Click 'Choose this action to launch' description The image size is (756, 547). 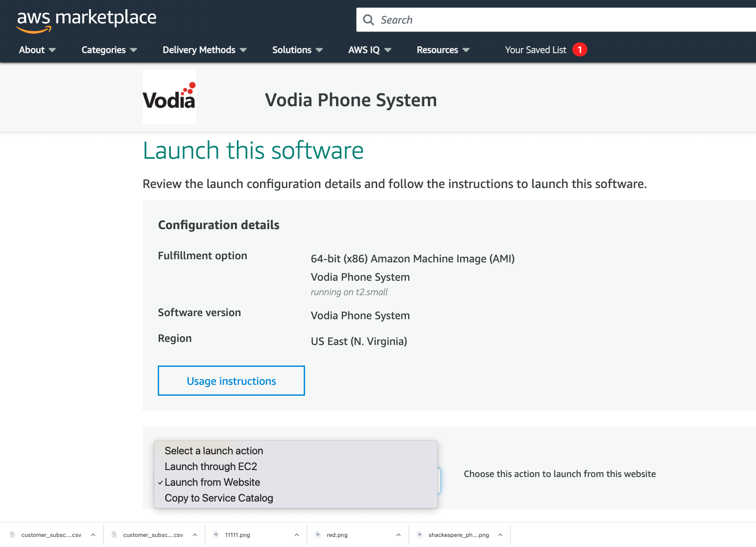click(560, 474)
